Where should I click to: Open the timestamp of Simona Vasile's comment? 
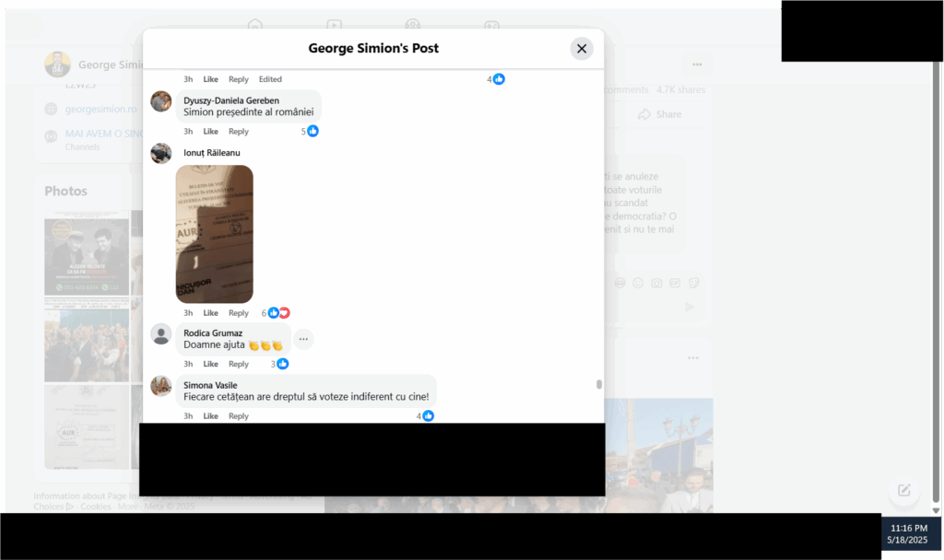[x=188, y=416]
